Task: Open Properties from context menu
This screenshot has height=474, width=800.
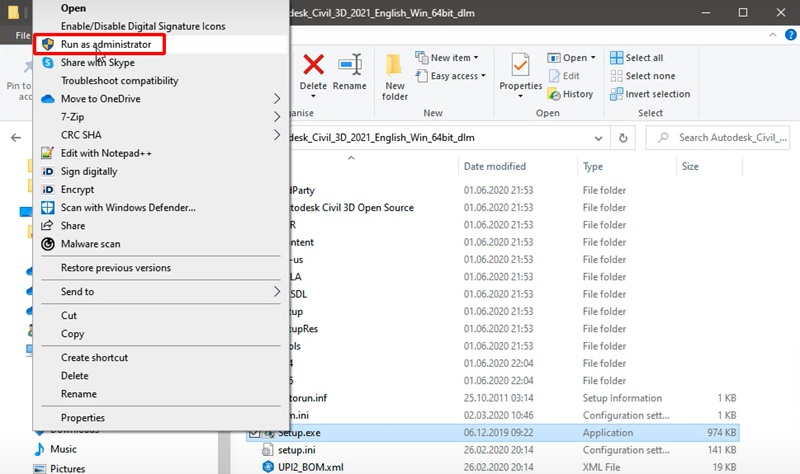Action: click(x=160, y=418)
